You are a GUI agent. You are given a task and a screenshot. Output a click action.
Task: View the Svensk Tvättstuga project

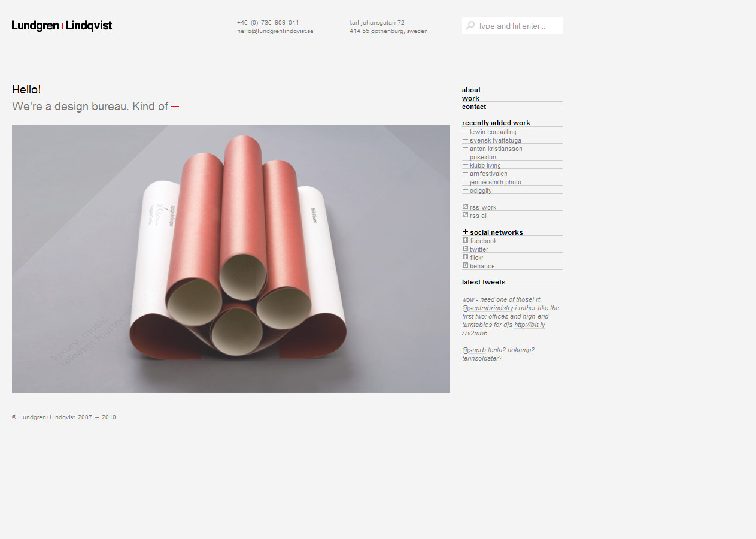(x=495, y=140)
